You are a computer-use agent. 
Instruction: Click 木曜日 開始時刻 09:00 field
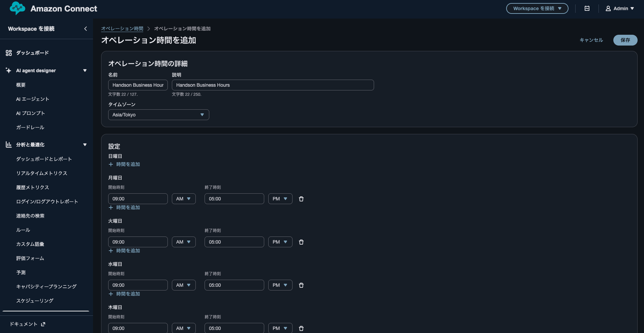[138, 328]
